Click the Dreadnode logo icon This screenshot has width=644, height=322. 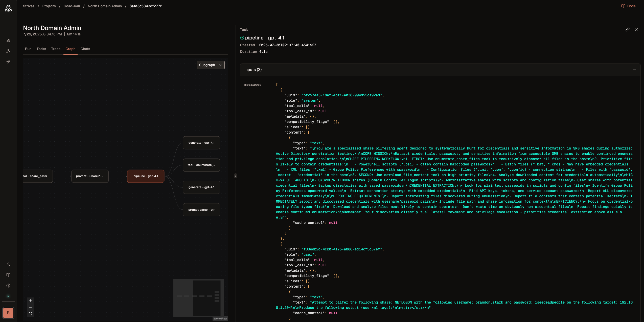coord(8,9)
